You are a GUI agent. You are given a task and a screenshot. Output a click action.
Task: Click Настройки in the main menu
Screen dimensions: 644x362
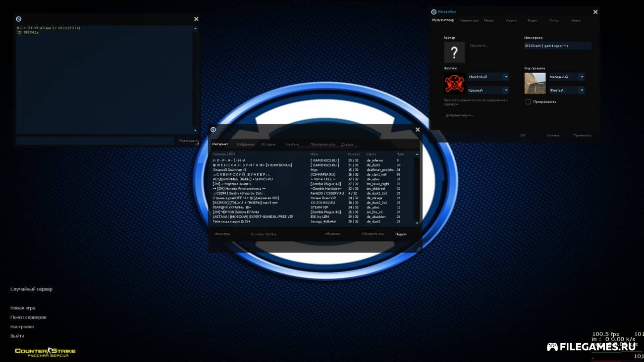tap(22, 327)
